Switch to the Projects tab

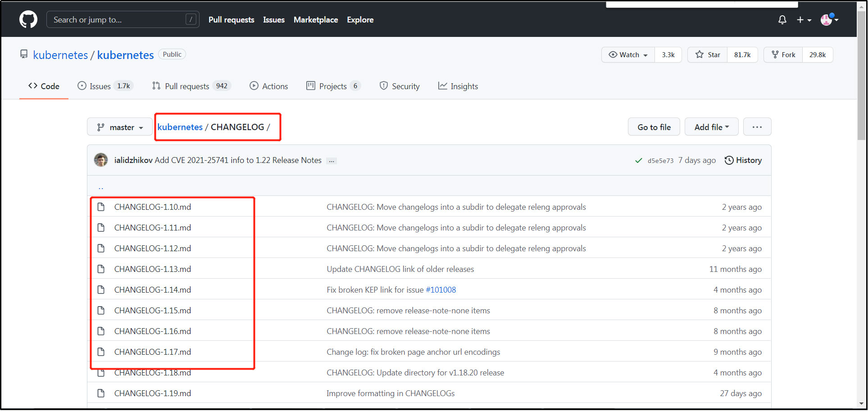click(333, 86)
